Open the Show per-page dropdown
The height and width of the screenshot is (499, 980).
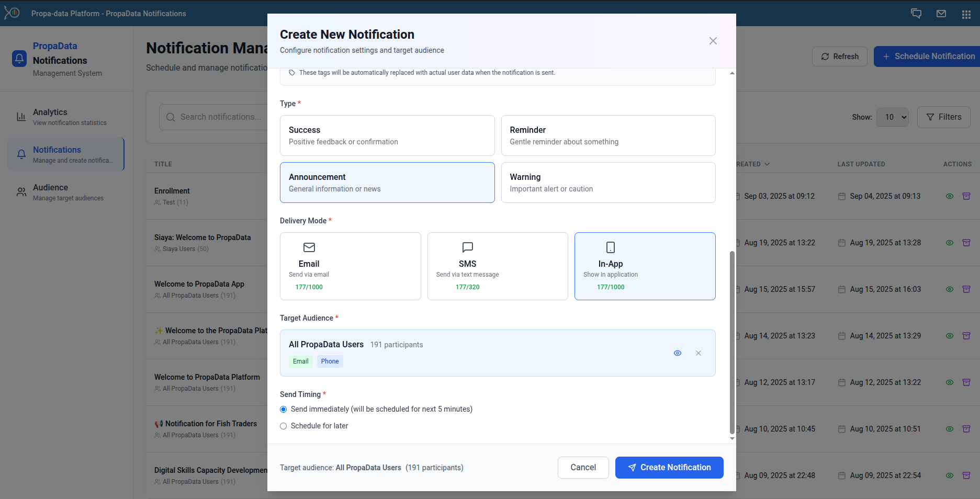(x=892, y=117)
